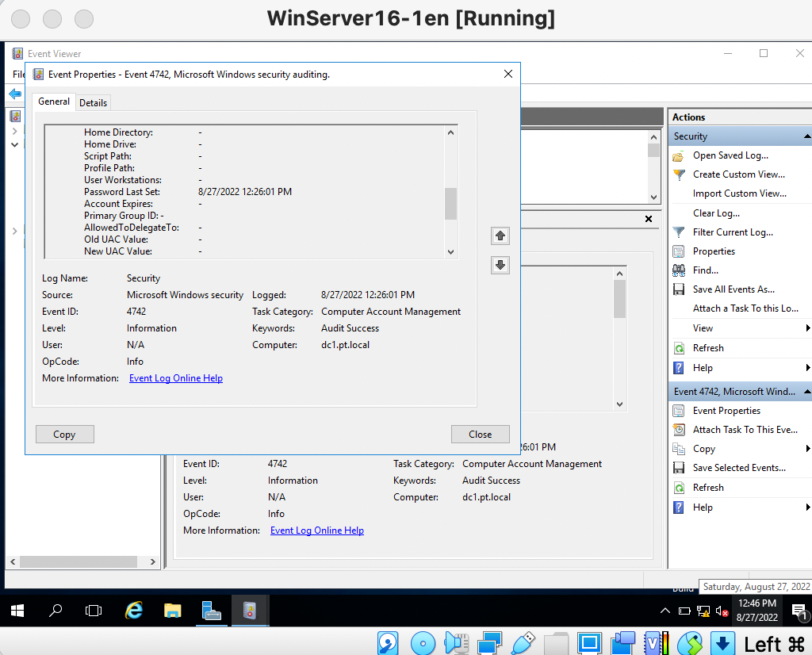Click Attach Task To This Event icon
This screenshot has height=655, width=812.
pyautogui.click(x=679, y=430)
